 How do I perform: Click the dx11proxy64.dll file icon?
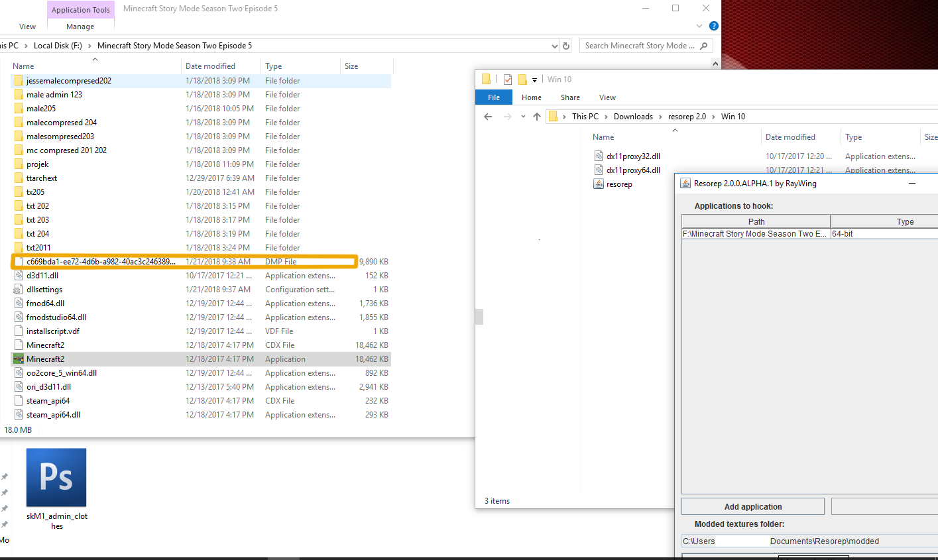599,170
